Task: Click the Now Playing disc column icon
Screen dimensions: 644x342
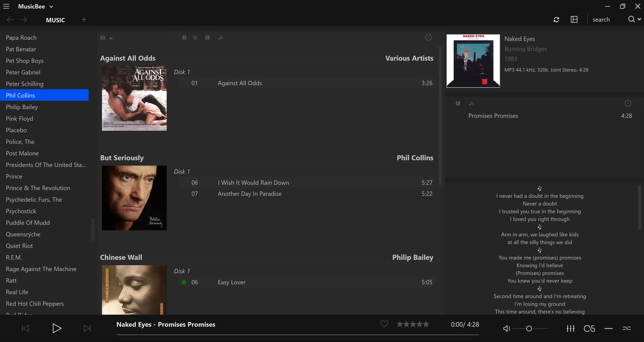Action: coord(458,103)
